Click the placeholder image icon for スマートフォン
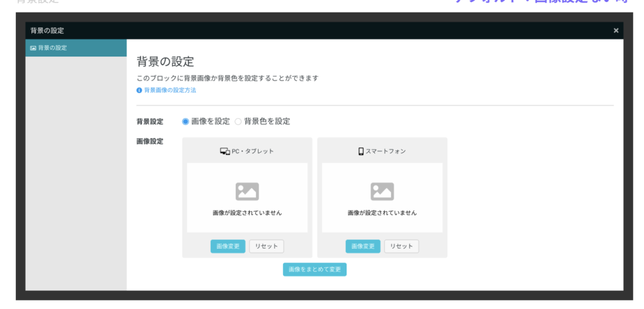 coord(382,192)
